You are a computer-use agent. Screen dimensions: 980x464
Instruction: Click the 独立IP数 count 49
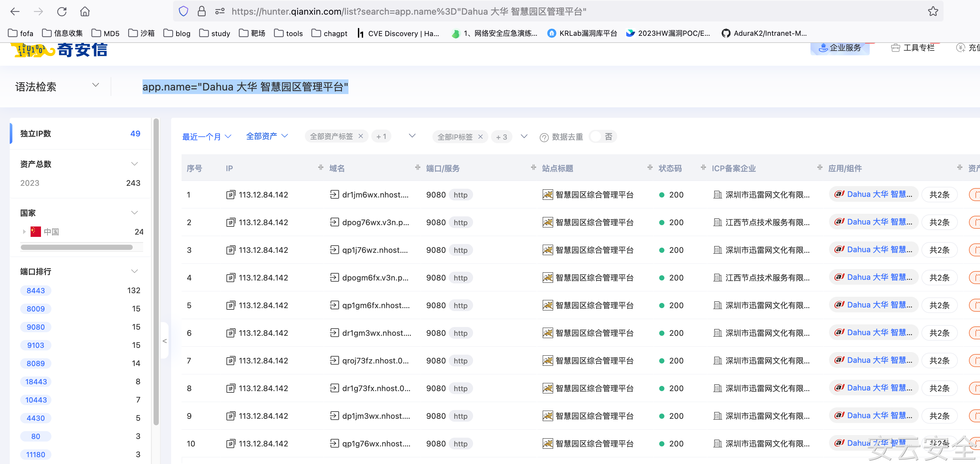pyautogui.click(x=135, y=133)
